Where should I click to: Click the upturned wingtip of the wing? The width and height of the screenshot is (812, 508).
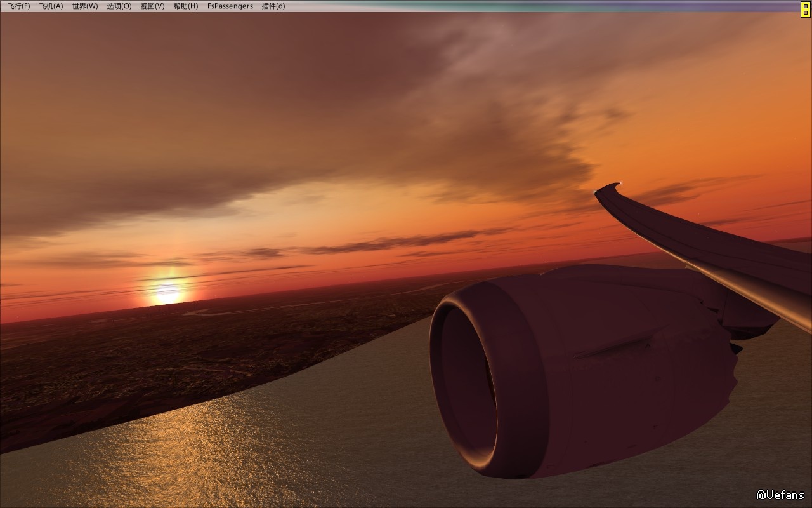pos(609,189)
